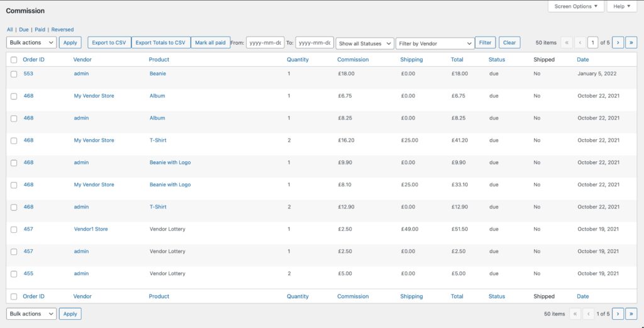Click the From date input field

tap(265, 43)
